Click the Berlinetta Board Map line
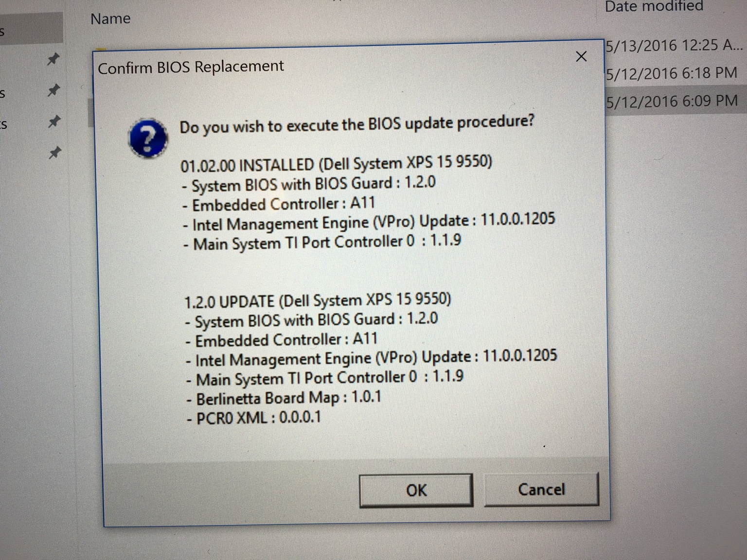Image resolution: width=747 pixels, height=560 pixels. tap(284, 398)
